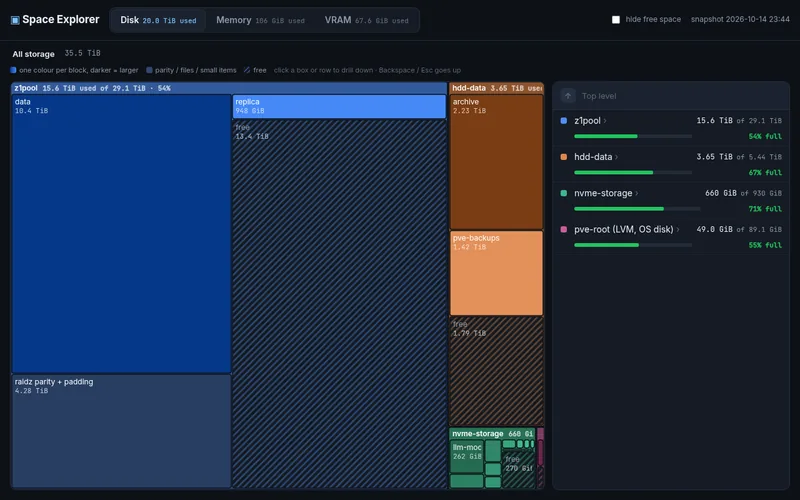Drill into the data 10.4 TiB block
This screenshot has width=800, height=500.
pos(121,234)
